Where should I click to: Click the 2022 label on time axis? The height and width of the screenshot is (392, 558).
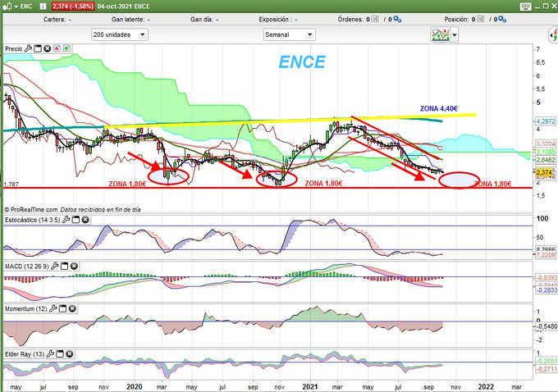486,386
